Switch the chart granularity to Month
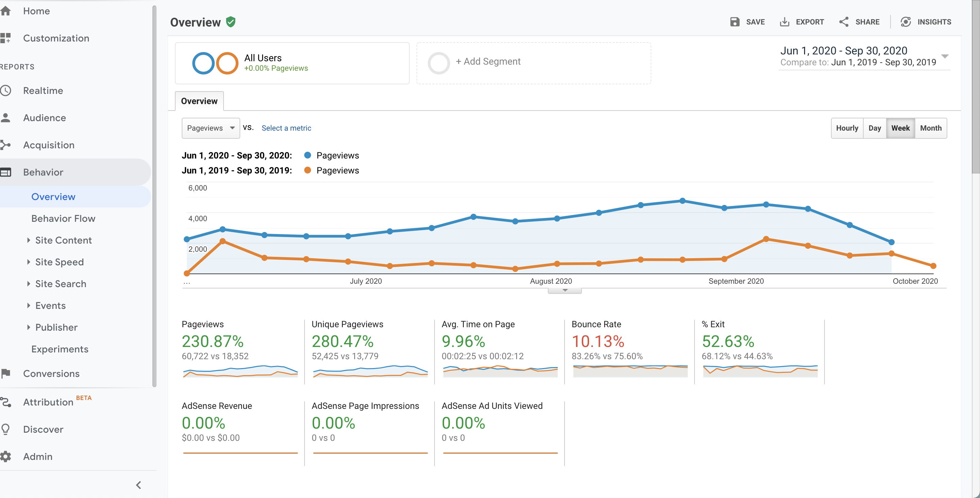Screen dimensions: 980x498 click(x=931, y=128)
